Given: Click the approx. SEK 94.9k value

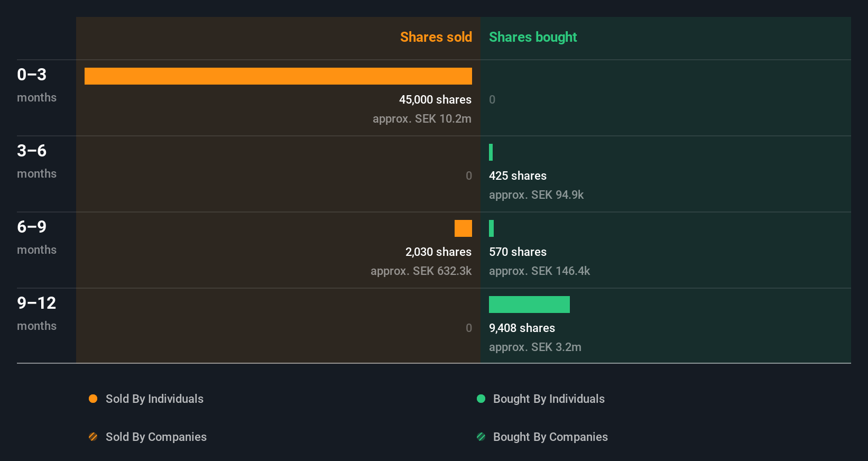Looking at the screenshot, I should point(536,195).
